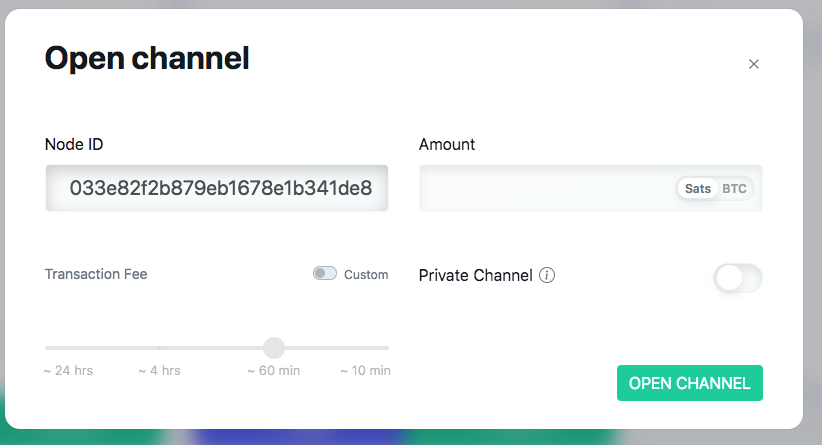This screenshot has width=822, height=445.
Task: Click the Amount field label
Action: pyautogui.click(x=447, y=144)
